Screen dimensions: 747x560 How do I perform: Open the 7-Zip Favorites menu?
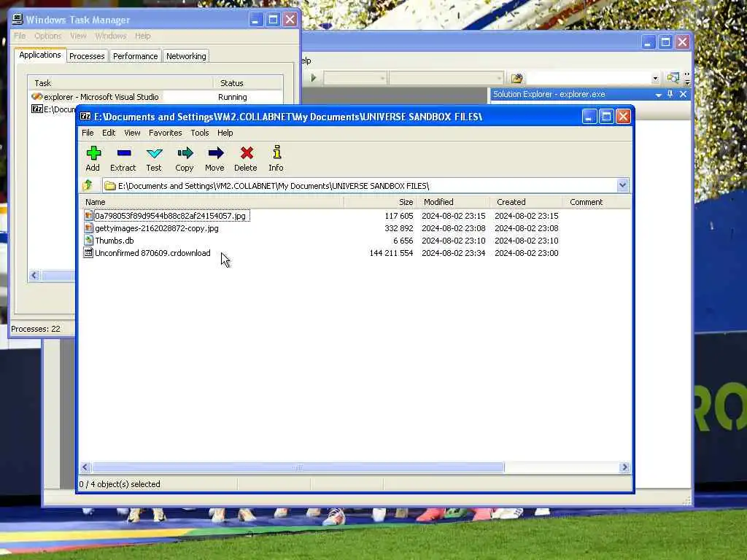(x=166, y=133)
